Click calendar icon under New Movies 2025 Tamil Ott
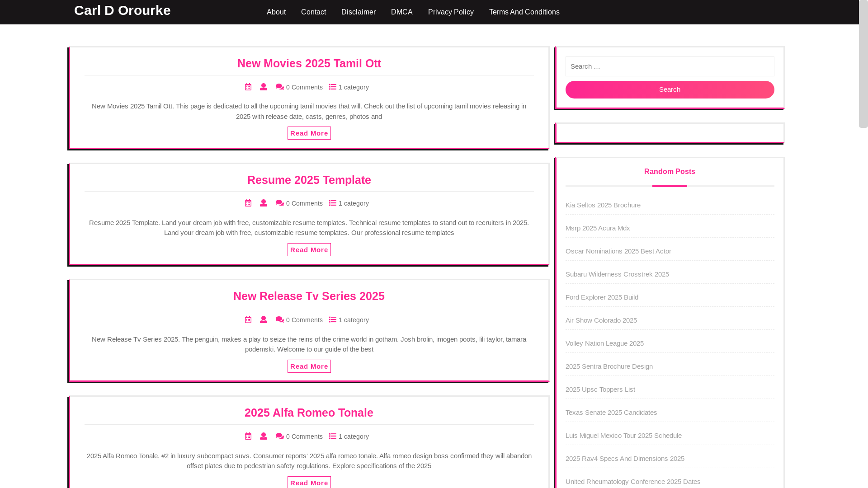This screenshot has height=488, width=868. [248, 87]
